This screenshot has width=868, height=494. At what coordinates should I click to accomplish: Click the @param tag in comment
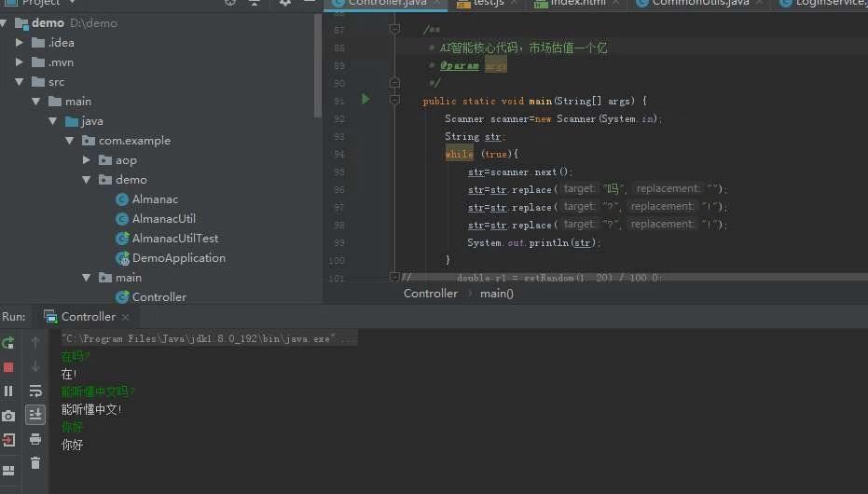pyautogui.click(x=460, y=65)
